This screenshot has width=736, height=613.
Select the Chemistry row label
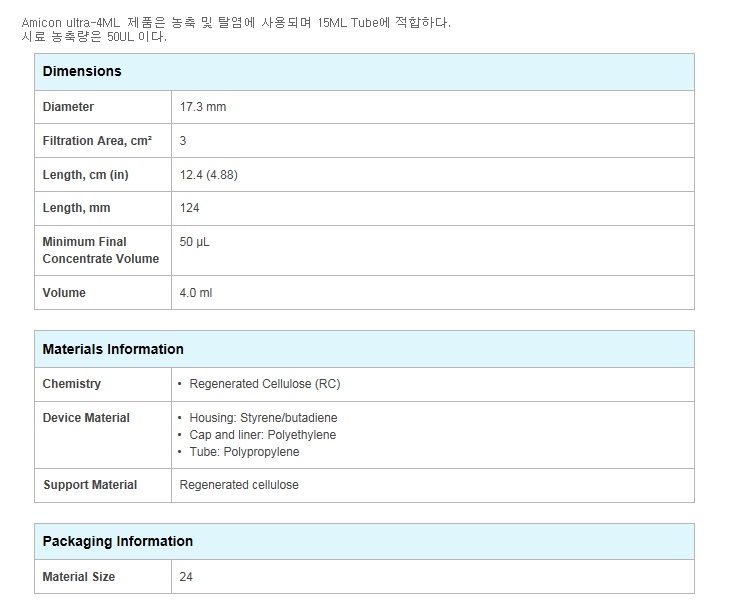[71, 384]
